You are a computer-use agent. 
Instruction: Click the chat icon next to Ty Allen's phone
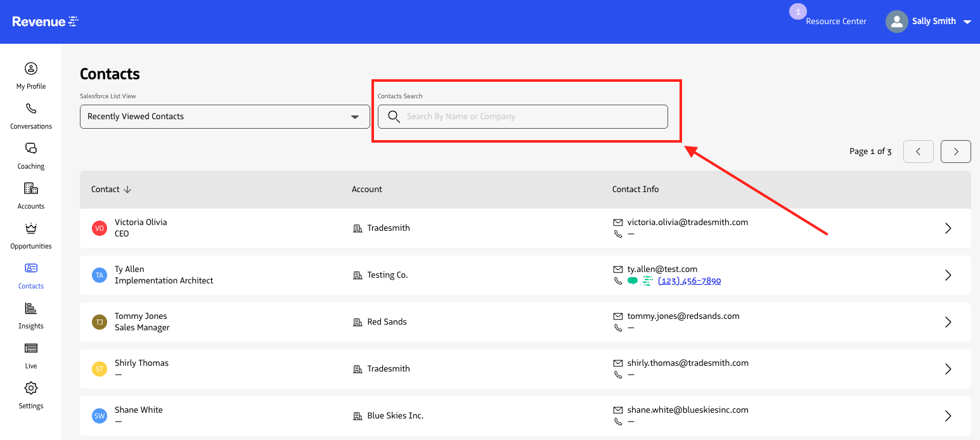point(632,280)
